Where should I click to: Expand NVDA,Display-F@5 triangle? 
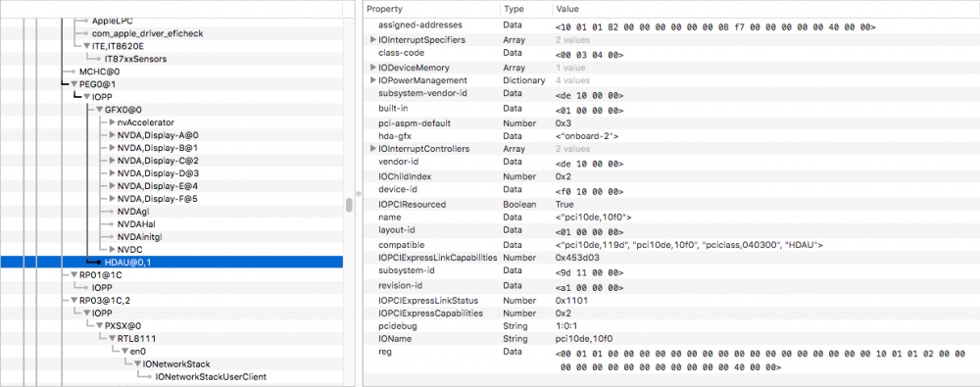point(113,198)
